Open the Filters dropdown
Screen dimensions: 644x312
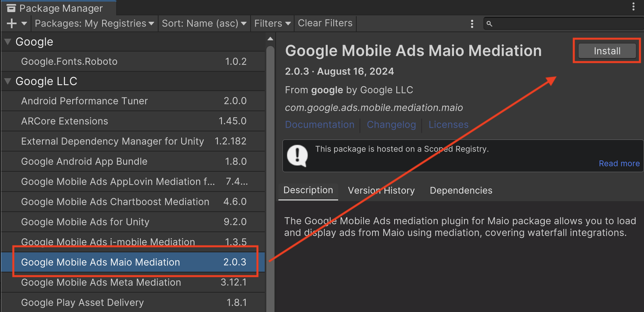coord(272,24)
